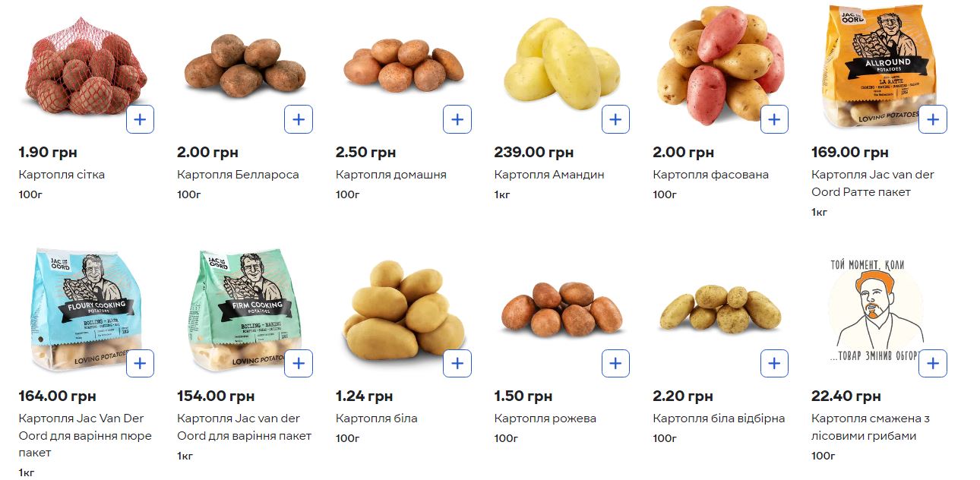Add floury cooking potatoes bag to cart
The image size is (980, 480).
(140, 363)
